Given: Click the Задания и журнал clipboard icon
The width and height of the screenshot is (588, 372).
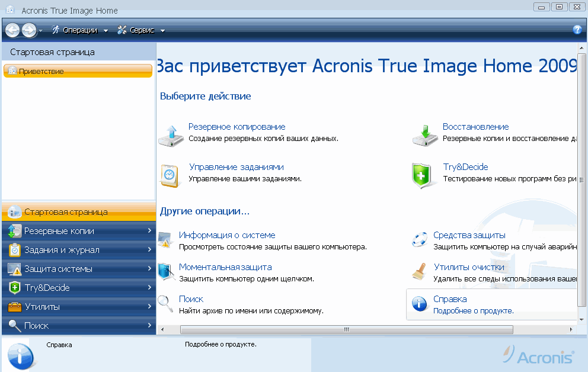Looking at the screenshot, I should point(14,250).
